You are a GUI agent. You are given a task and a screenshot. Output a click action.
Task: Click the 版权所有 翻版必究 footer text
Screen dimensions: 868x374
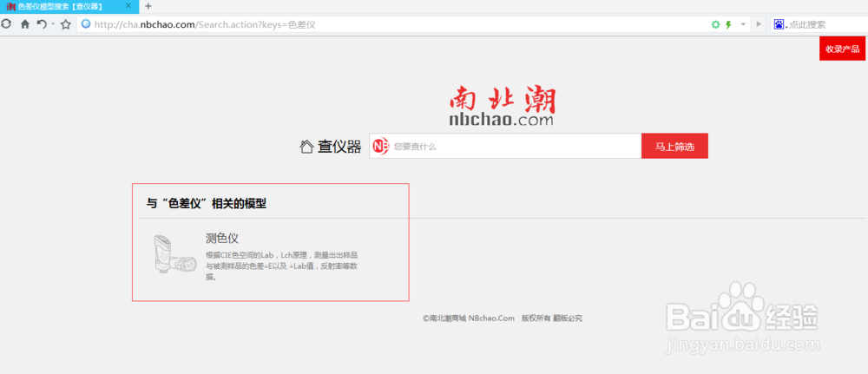552,318
